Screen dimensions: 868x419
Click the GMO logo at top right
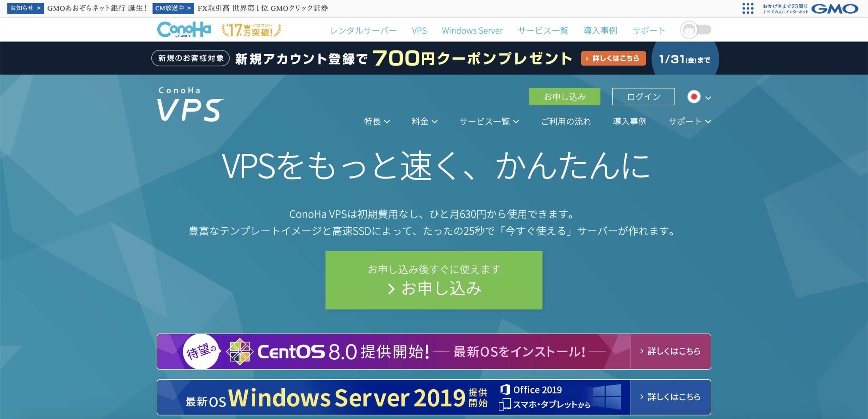834,8
